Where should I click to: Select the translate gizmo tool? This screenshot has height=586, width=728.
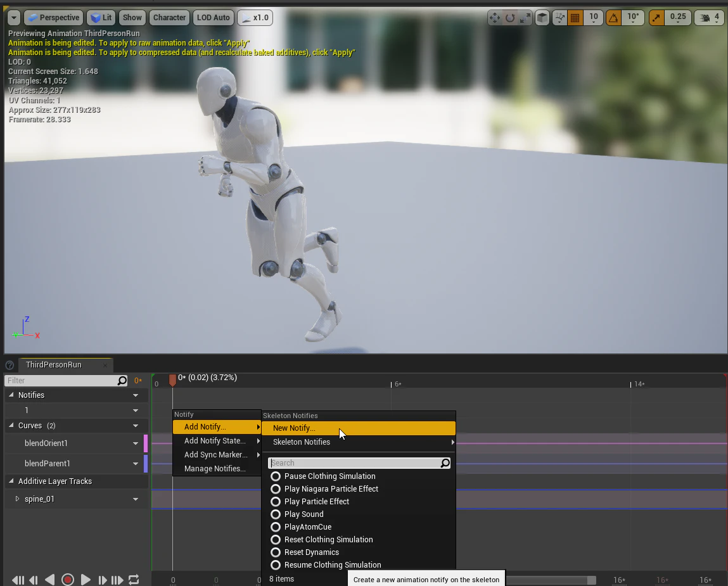tap(494, 18)
